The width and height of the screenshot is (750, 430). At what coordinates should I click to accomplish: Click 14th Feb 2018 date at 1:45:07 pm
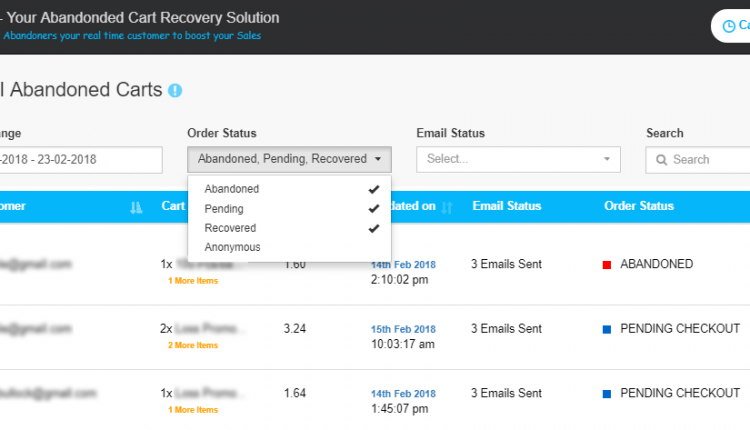tap(403, 394)
